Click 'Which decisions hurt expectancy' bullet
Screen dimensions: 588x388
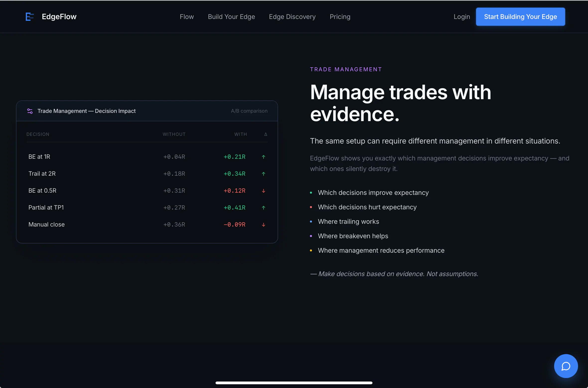[367, 207]
